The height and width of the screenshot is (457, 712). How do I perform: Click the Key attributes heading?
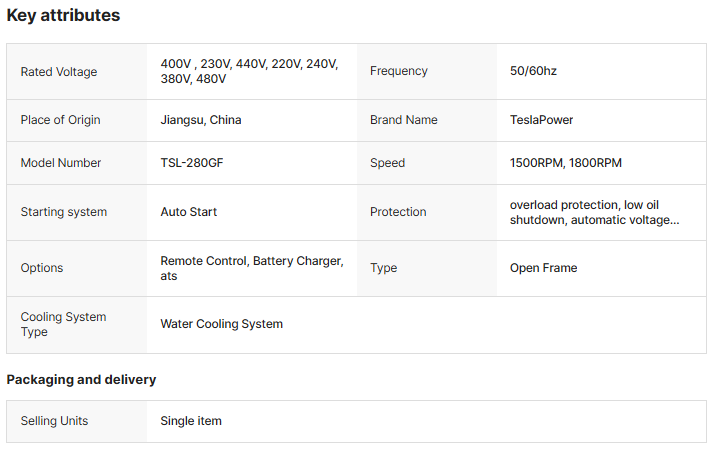(63, 15)
